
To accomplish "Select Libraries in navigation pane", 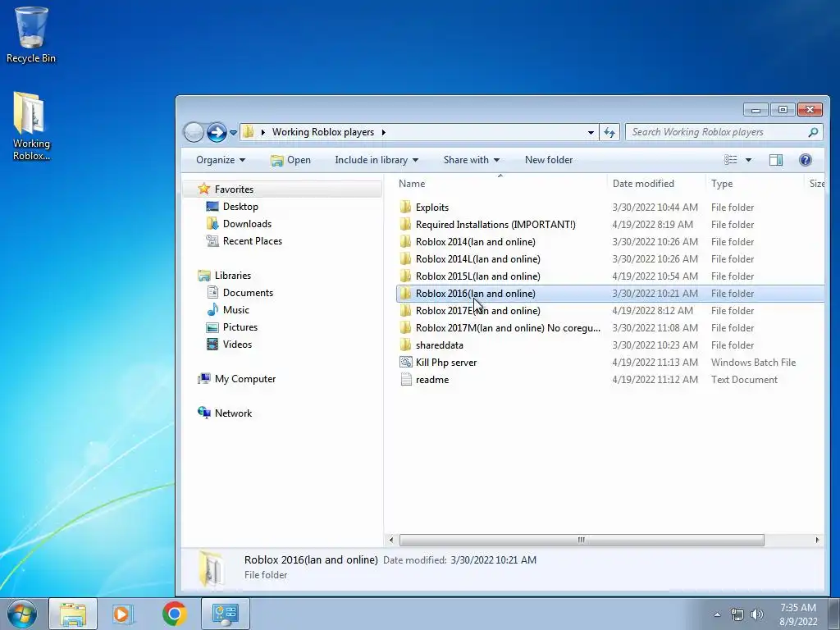I will (232, 276).
